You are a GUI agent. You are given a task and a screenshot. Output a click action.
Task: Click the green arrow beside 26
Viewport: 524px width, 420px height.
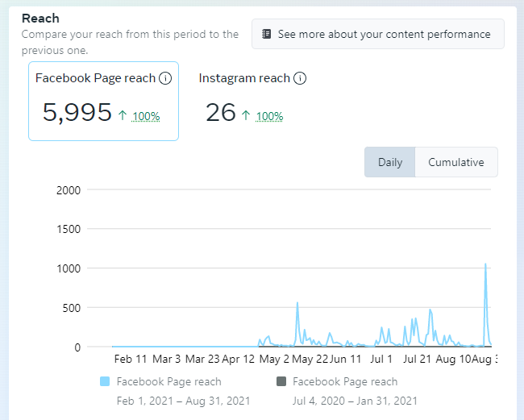pyautogui.click(x=246, y=115)
